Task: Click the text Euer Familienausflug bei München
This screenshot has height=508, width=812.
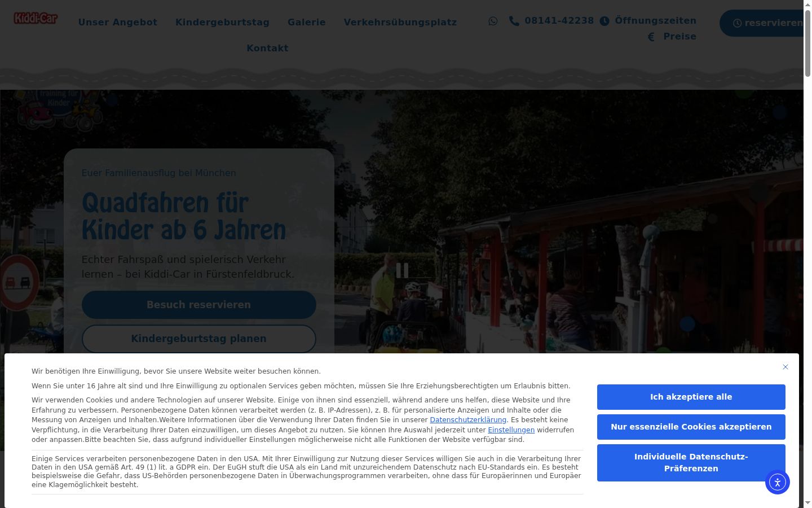Action: (x=159, y=173)
